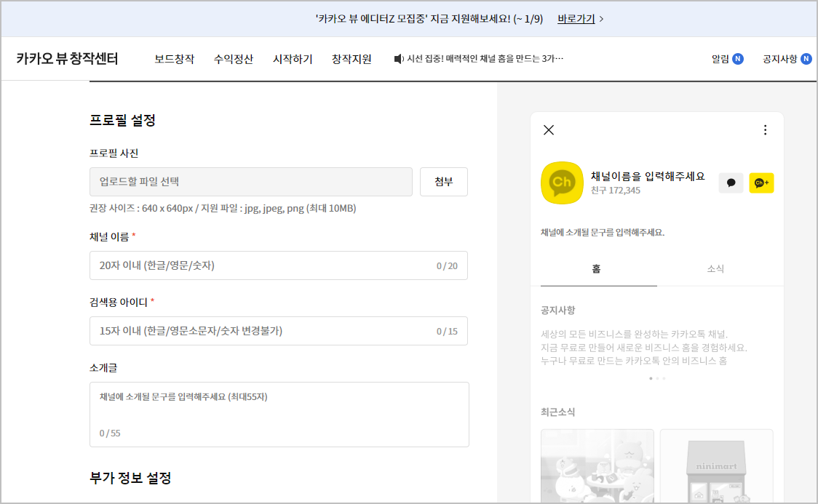Screen dimensions: 818x504
Task: Click the scrolling notice headline 시선 집중
Action: [x=485, y=59]
